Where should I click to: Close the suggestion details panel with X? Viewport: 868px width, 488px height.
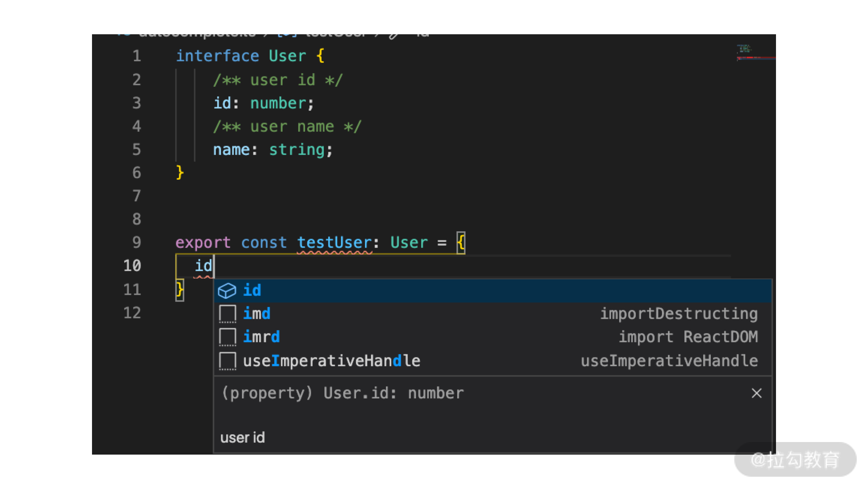[756, 393]
